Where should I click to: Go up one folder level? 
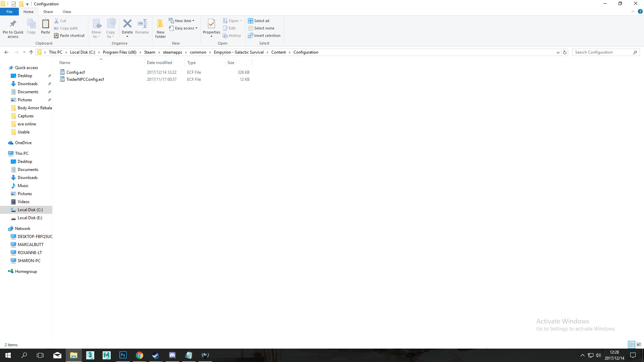[31, 52]
